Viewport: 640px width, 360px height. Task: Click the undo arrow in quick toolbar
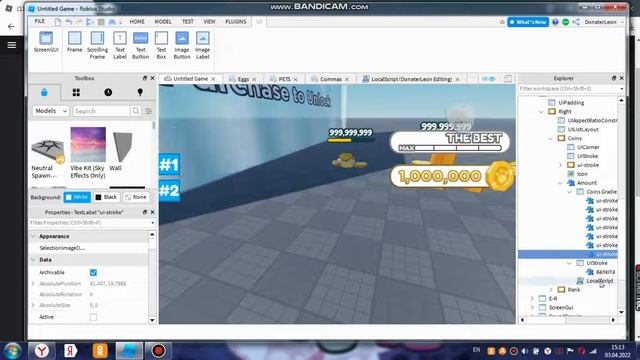(69, 22)
